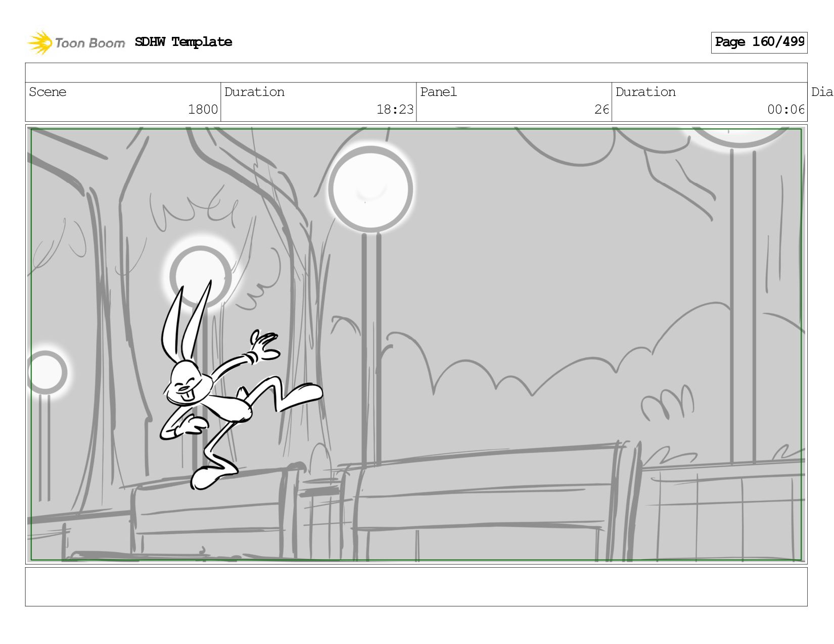The height and width of the screenshot is (644, 834).
Task: Click the storyboard panel with the rabbit
Action: pyautogui.click(x=416, y=344)
